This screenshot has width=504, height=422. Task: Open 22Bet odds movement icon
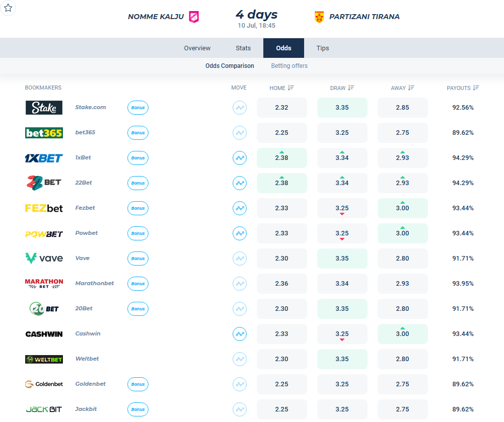pos(240,183)
